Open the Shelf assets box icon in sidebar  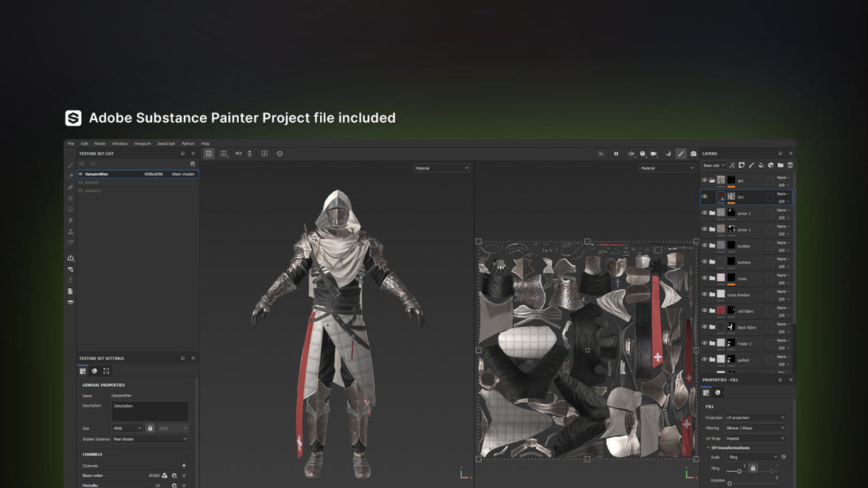tap(70, 302)
